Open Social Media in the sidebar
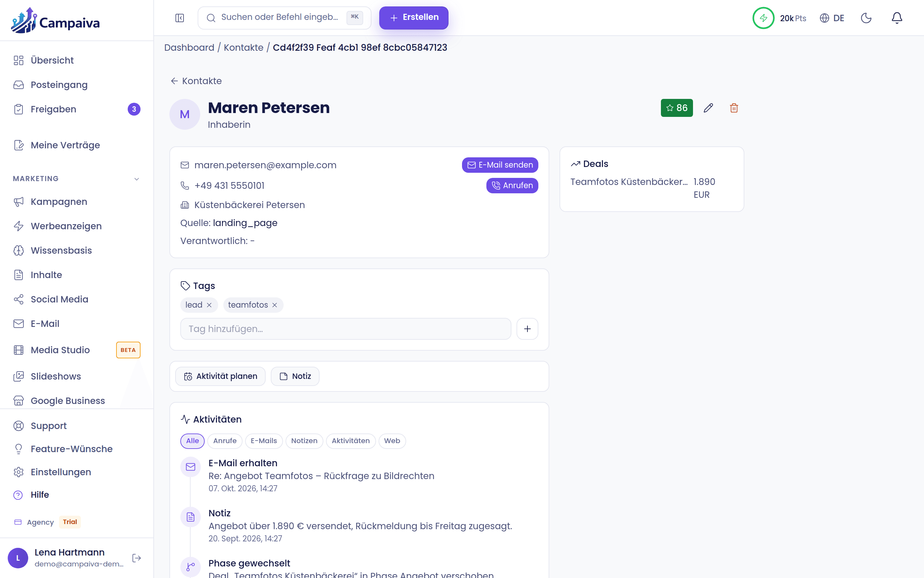This screenshot has width=924, height=578. click(x=76, y=300)
